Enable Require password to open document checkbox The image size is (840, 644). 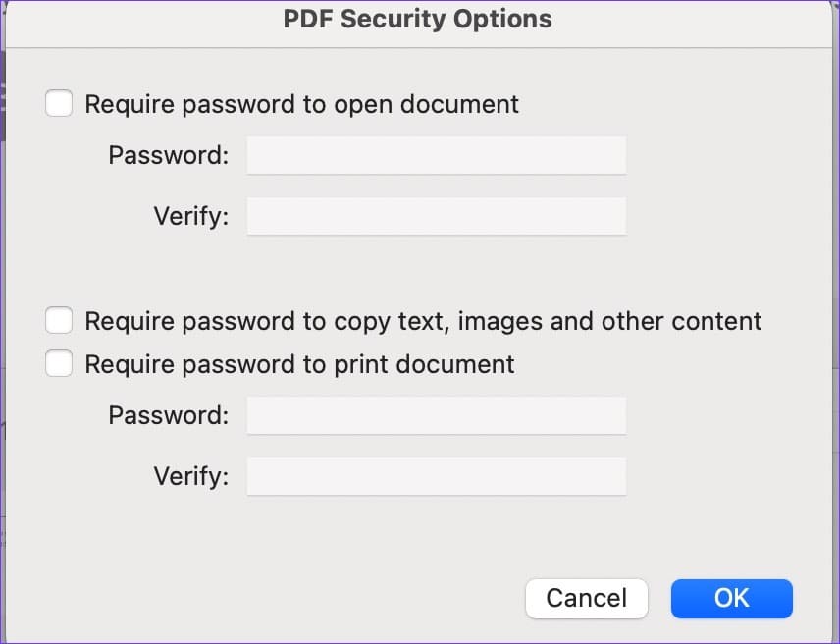pos(59,103)
